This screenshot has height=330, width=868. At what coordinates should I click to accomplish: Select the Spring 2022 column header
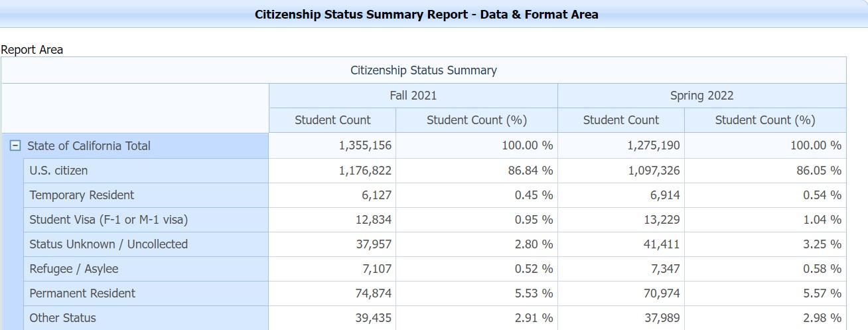coord(702,96)
